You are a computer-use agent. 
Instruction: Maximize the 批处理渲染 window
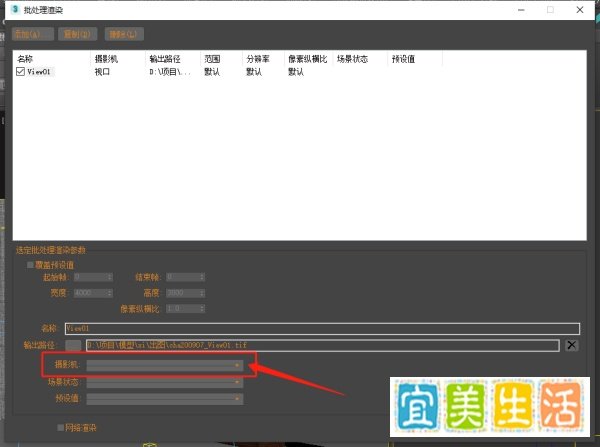click(550, 10)
